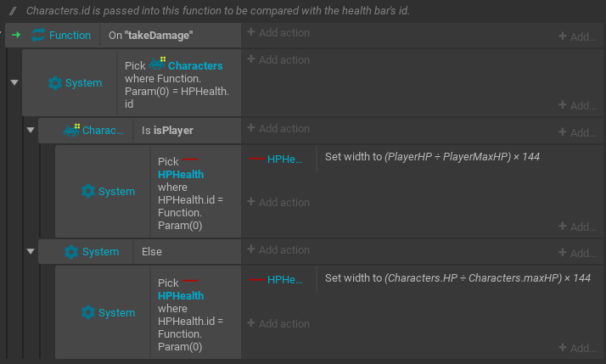Select Set width PlayerHP action
606x364 pixels.
[432, 156]
